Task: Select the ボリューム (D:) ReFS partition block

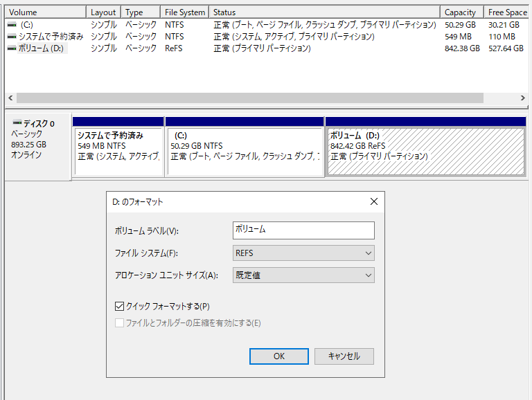Action: point(425,147)
